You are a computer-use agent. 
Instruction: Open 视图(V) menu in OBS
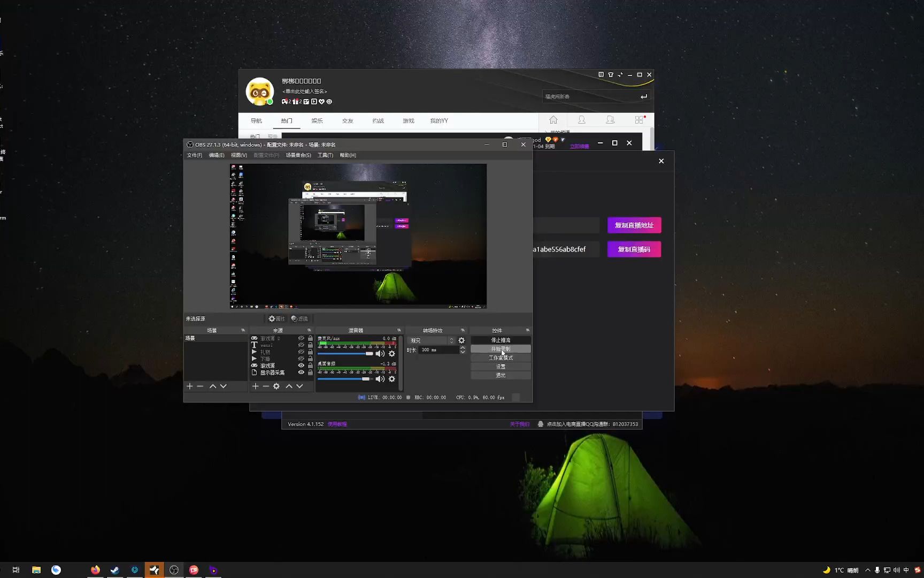pos(239,155)
